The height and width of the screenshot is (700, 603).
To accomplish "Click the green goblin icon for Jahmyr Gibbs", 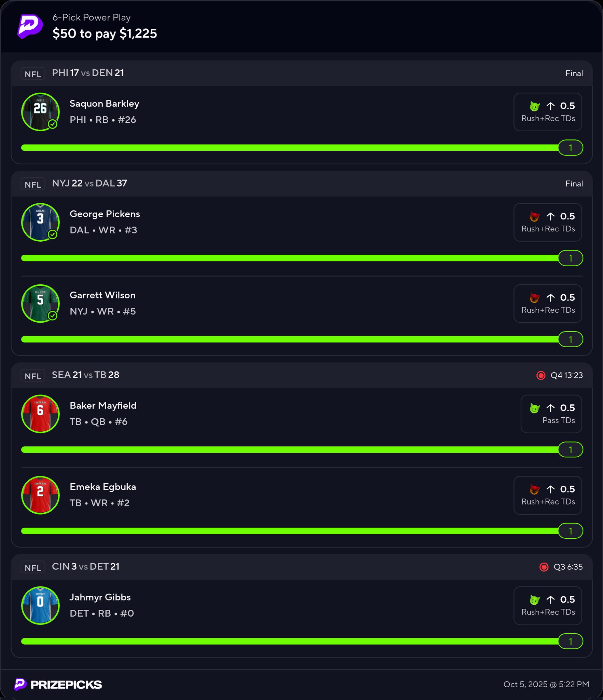I will pos(535,600).
